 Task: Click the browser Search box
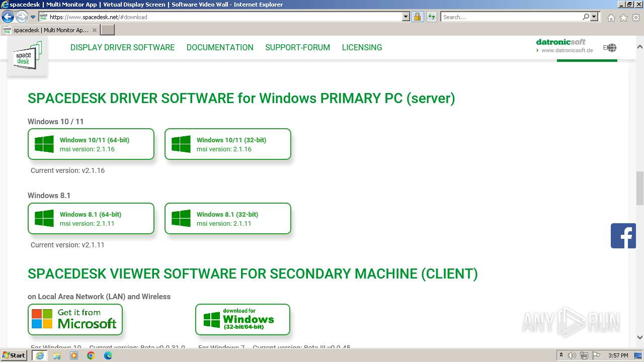[x=511, y=17]
